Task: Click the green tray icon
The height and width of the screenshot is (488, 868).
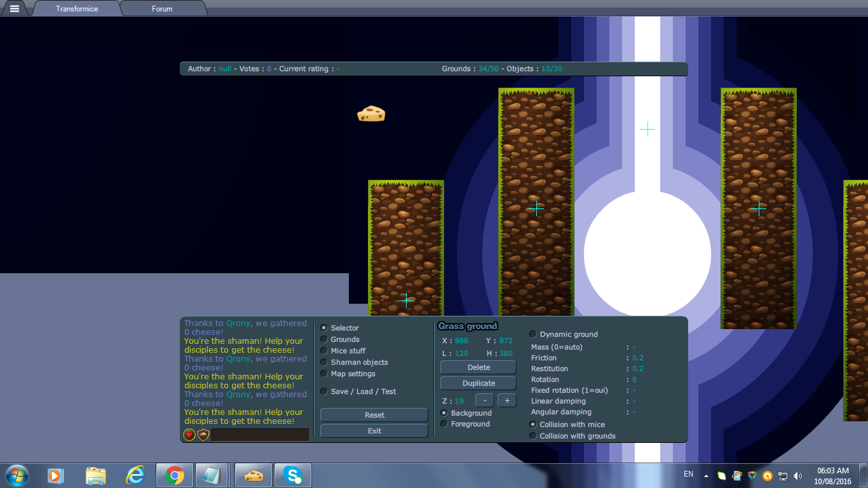Action: pyautogui.click(x=721, y=475)
